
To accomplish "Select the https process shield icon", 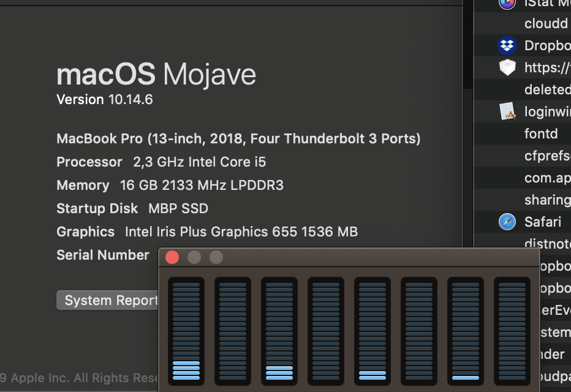I will point(507,68).
